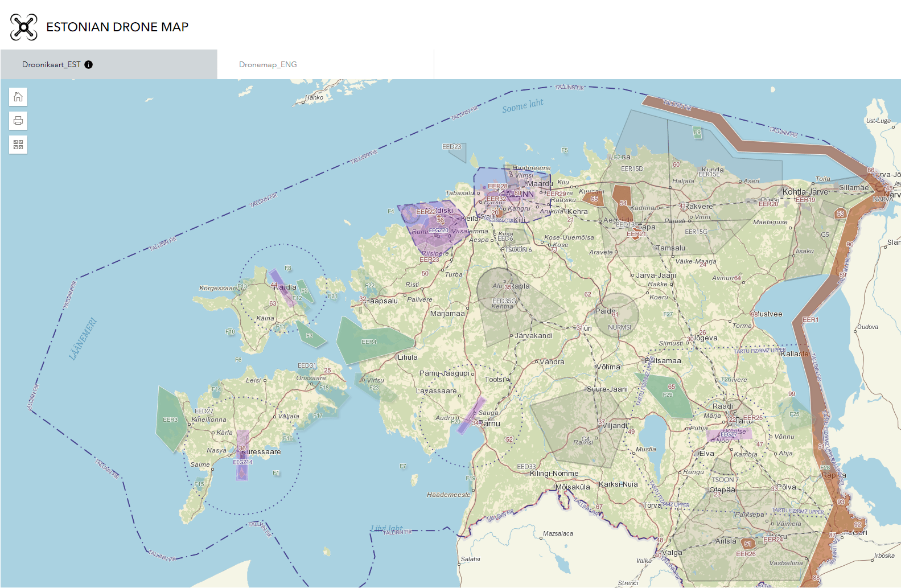The height and width of the screenshot is (588, 901).
Task: Click the drone logo icon in the header
Action: click(24, 27)
